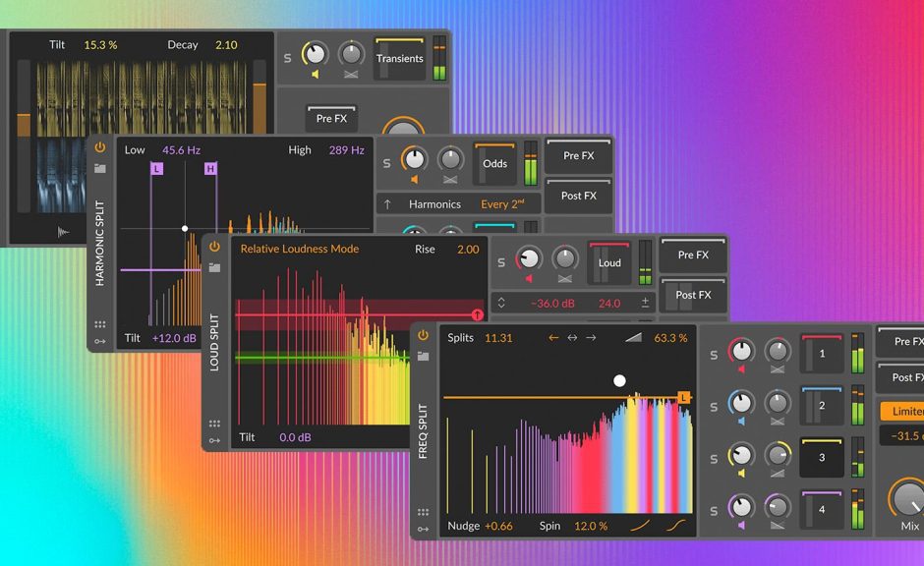
Task: Click the slope icon next to 63.3 %
Action: pyautogui.click(x=634, y=339)
